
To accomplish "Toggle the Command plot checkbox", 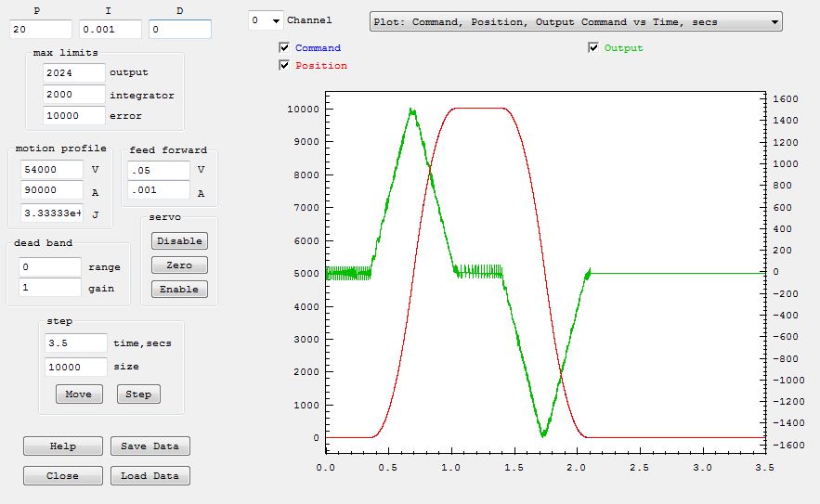I will [284, 47].
